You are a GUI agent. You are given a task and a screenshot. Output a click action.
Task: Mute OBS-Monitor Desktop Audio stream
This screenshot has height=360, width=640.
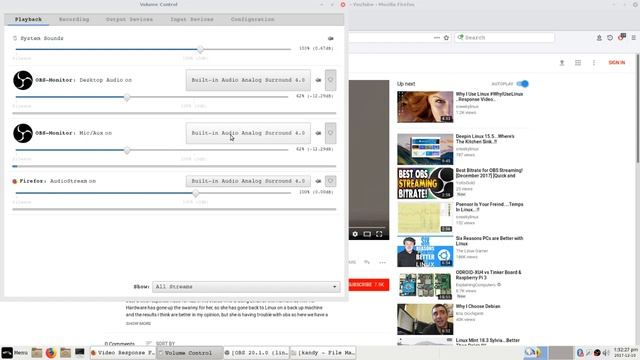tap(318, 80)
